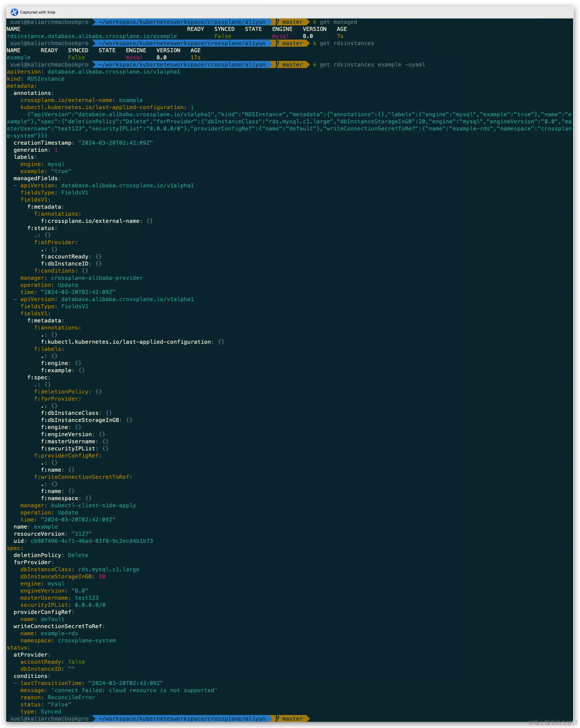This screenshot has width=580, height=728.
Task: Click the lastTransitionTime condition line
Action: [x=88, y=683]
